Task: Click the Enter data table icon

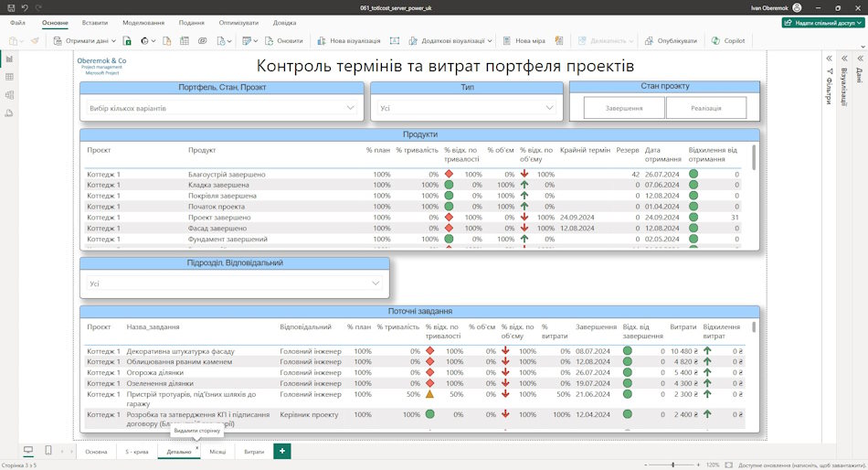Action: tap(185, 40)
